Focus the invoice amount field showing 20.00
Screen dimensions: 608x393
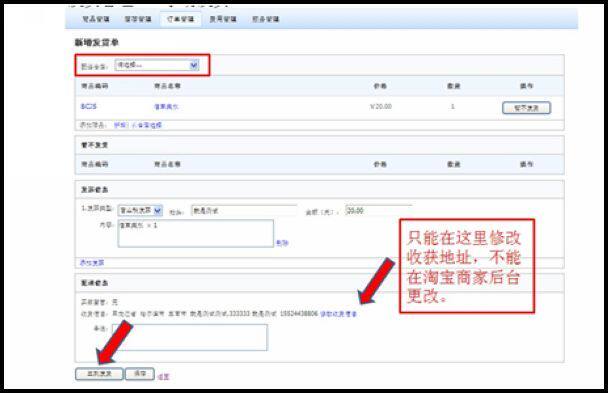pos(378,210)
